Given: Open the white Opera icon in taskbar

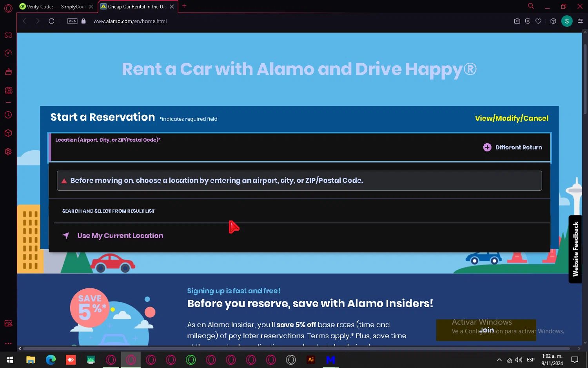Looking at the screenshot, I should (291, 360).
